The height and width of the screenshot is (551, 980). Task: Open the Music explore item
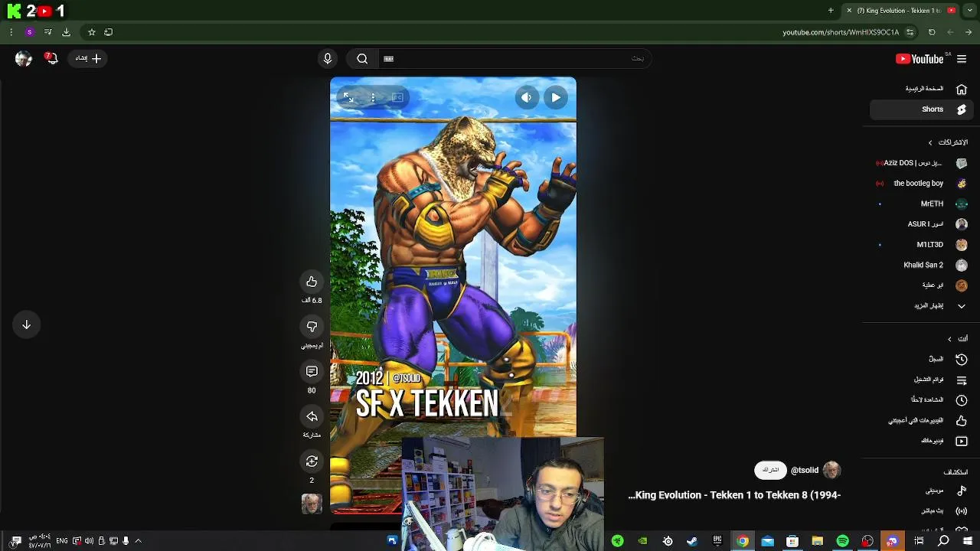(922, 491)
